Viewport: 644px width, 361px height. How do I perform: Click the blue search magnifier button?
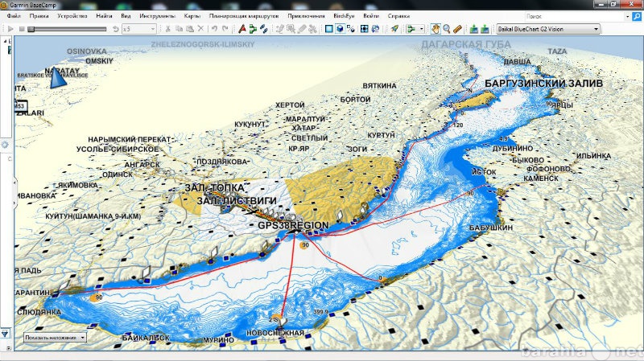637,16
